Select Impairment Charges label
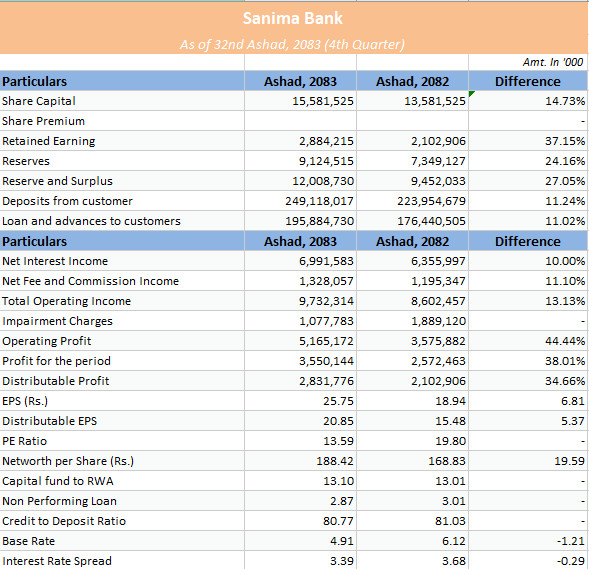 (57, 321)
